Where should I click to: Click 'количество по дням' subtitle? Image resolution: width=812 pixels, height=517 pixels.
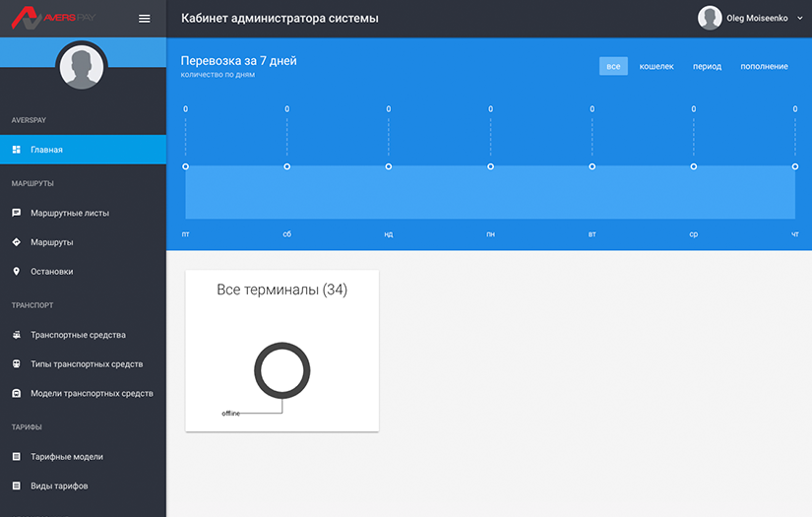[x=218, y=75]
